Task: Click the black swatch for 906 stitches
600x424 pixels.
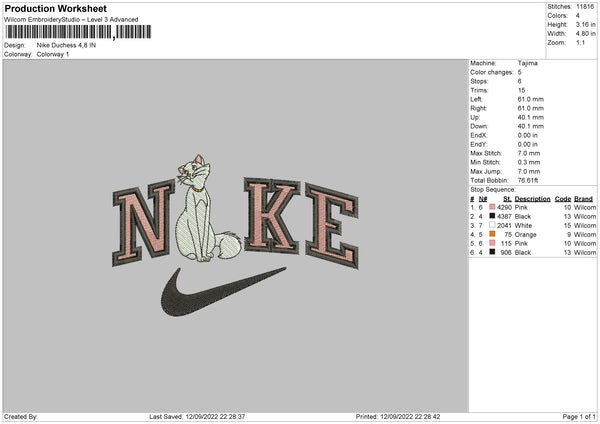Action: [492, 252]
